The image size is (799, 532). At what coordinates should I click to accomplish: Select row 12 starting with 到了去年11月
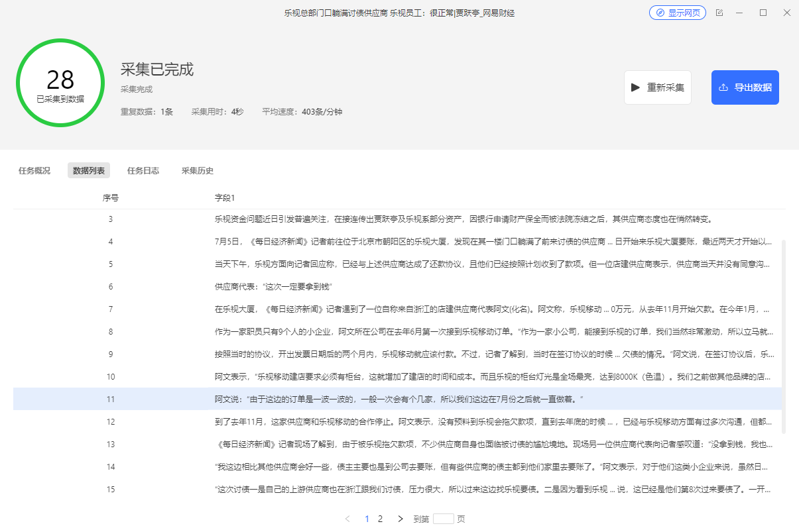coord(397,421)
